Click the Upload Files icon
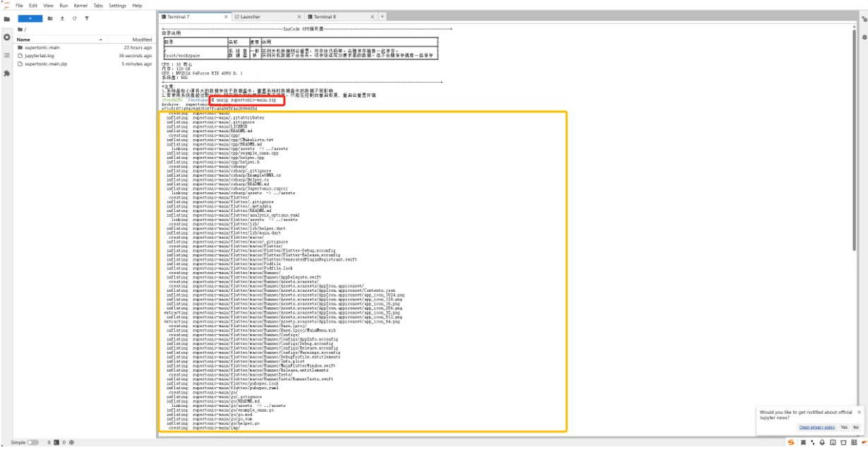Screen dimensions: 868x450 coord(62,18)
